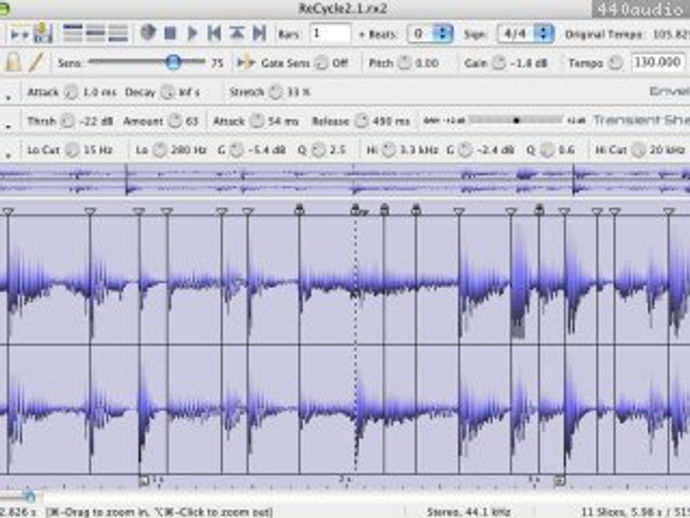The height and width of the screenshot is (518, 690).
Task: Click the Hi frequency 3.3 kHz knob
Action: point(389,151)
